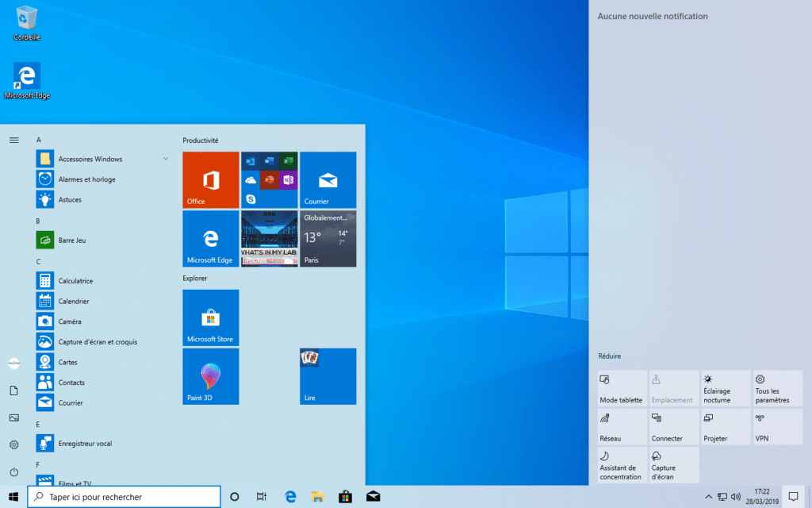
Task: Jump to letter A in app list
Action: click(x=38, y=140)
